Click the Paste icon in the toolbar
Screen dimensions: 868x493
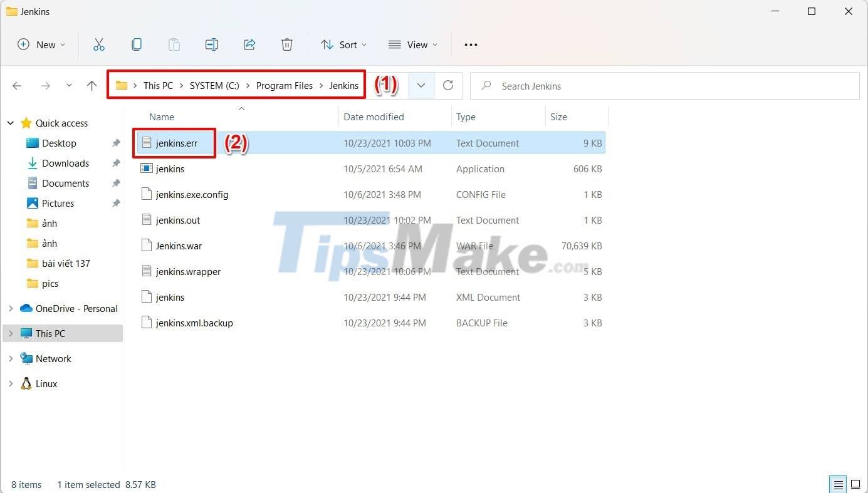click(x=174, y=44)
